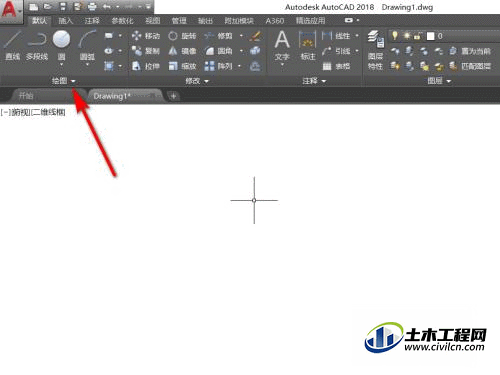Screen dimensions: 500x375
Task: Toggle layer 0 lock padlock icon
Action: tap(417, 36)
